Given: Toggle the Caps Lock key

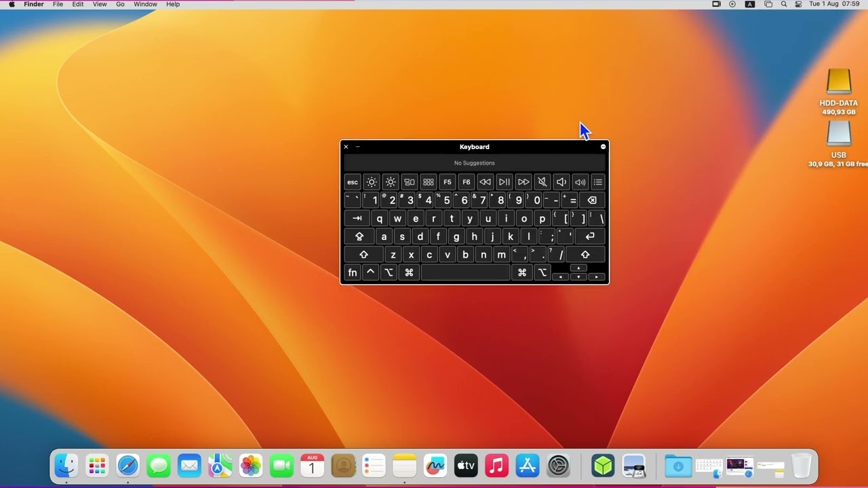Looking at the screenshot, I should click(359, 237).
